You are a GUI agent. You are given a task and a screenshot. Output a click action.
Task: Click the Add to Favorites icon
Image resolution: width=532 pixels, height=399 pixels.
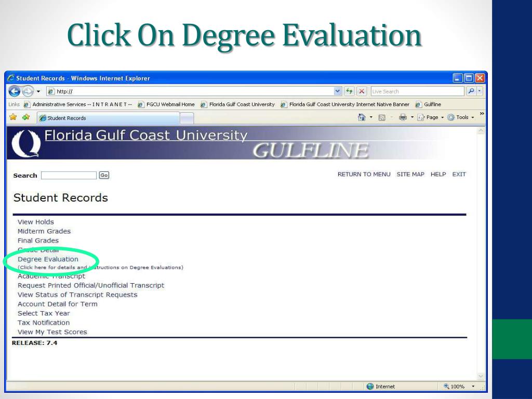[26, 117]
